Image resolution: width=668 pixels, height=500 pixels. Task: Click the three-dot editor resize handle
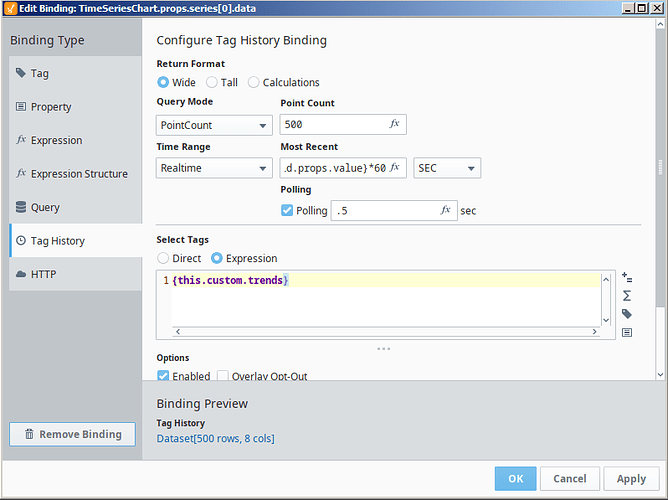pos(383,348)
